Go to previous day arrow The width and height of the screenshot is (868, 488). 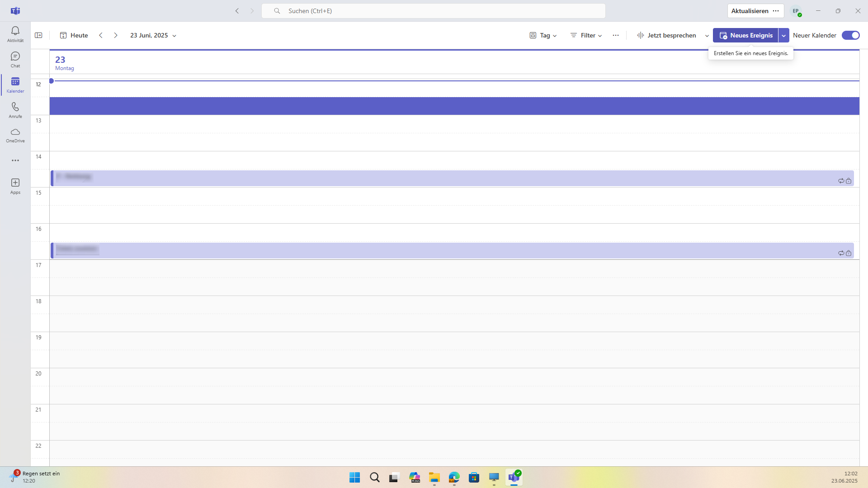(101, 35)
